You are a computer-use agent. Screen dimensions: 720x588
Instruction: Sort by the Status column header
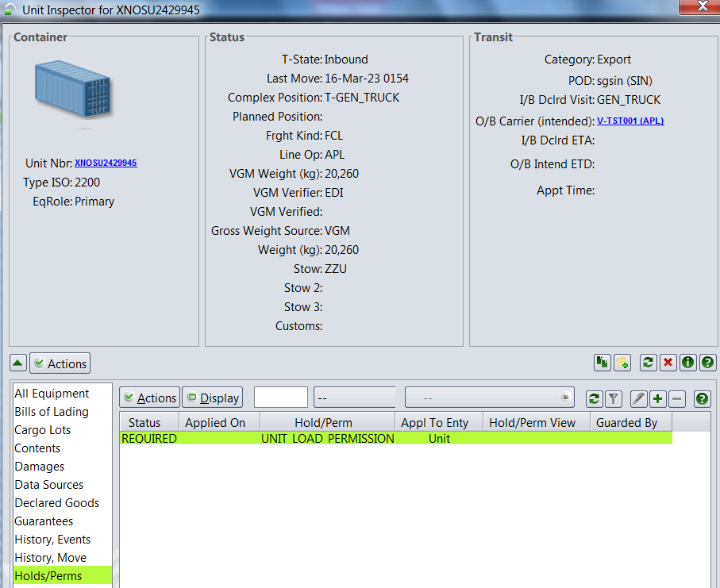149,422
